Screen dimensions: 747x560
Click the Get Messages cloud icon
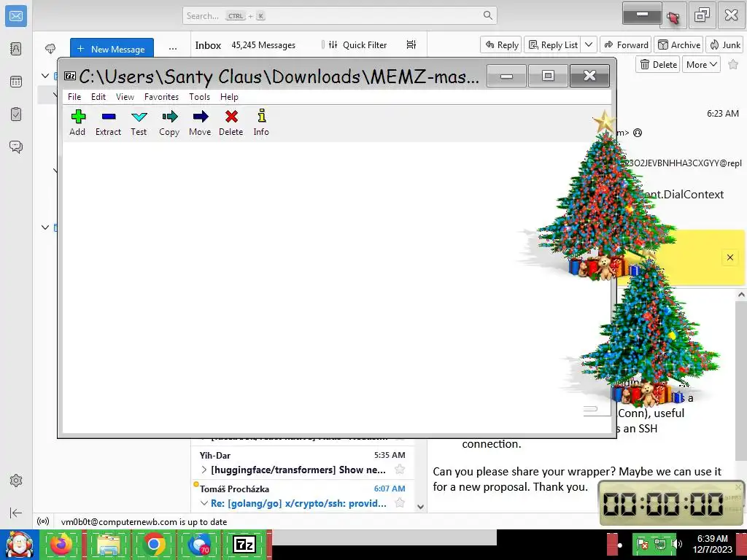[50, 49]
